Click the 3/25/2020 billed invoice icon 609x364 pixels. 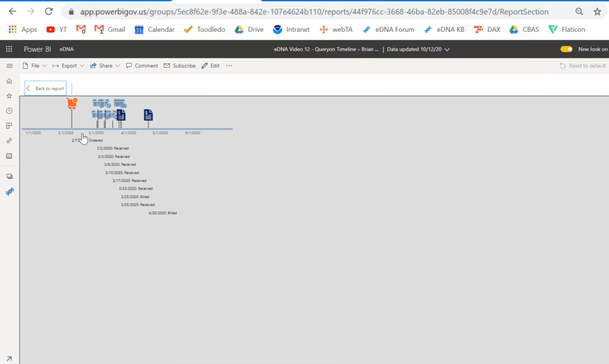coord(121,115)
